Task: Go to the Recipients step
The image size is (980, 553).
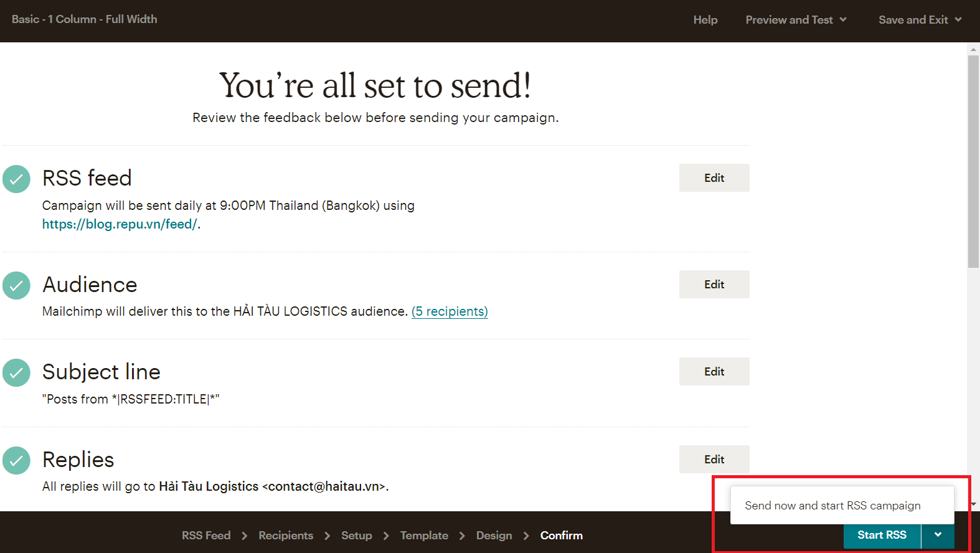Action: pos(286,536)
